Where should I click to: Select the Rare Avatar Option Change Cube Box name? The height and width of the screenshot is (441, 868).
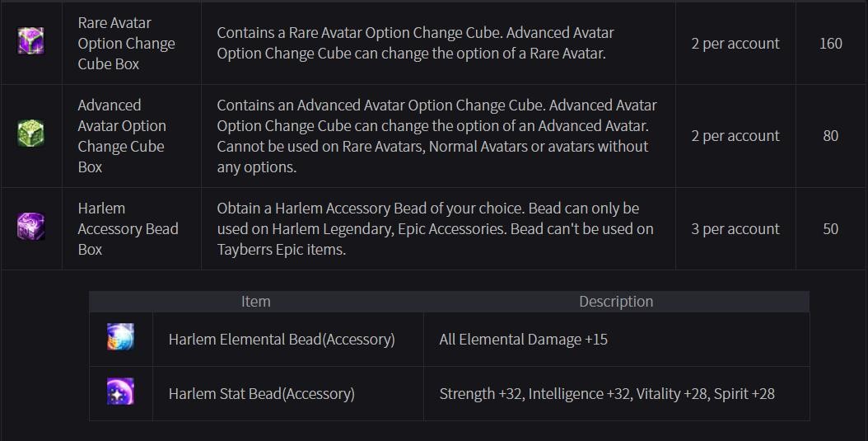click(x=126, y=43)
